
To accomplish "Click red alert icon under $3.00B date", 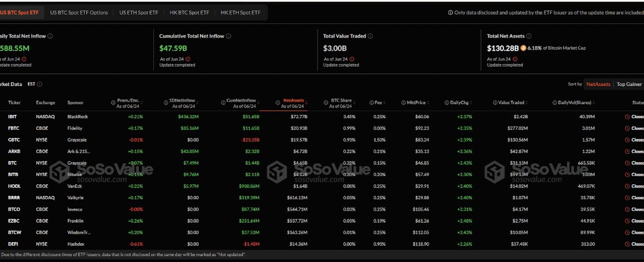I will point(352,59).
